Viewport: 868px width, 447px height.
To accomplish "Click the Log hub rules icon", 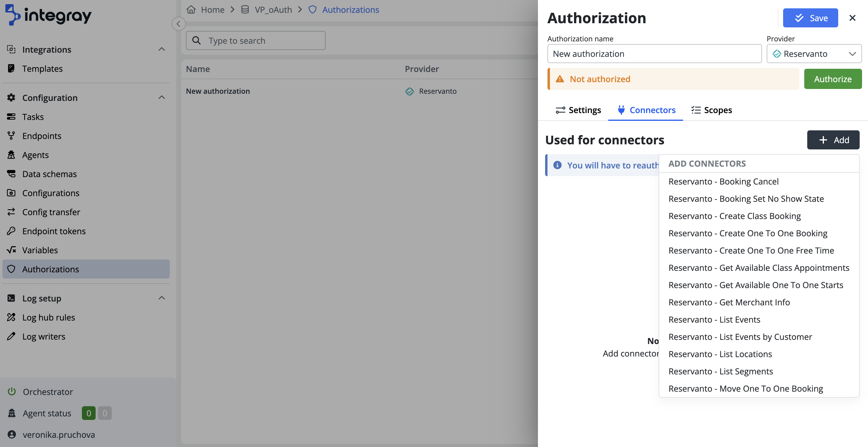I will pyautogui.click(x=11, y=317).
